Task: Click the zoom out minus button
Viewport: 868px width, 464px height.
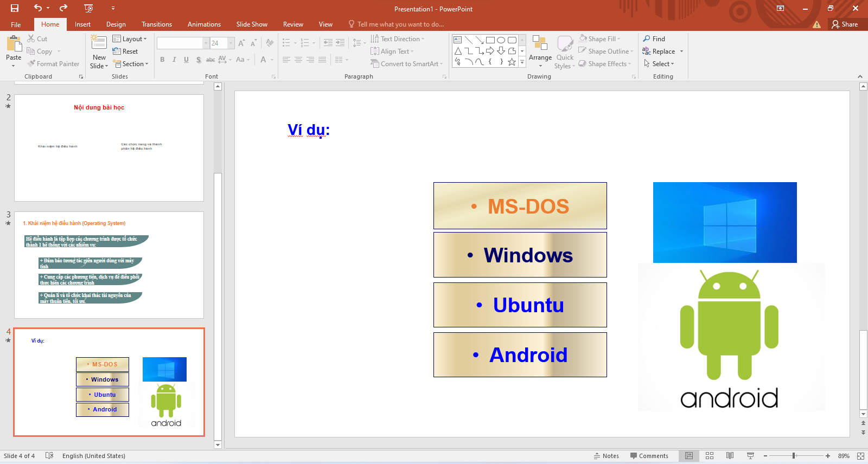Action: pos(765,456)
